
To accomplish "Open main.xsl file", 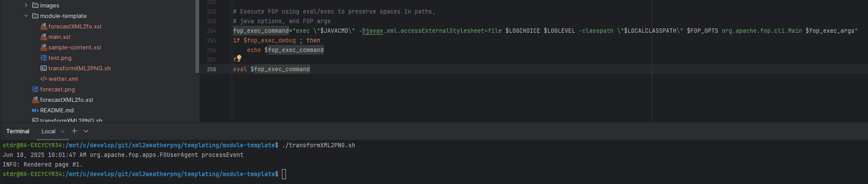I will pyautogui.click(x=59, y=37).
